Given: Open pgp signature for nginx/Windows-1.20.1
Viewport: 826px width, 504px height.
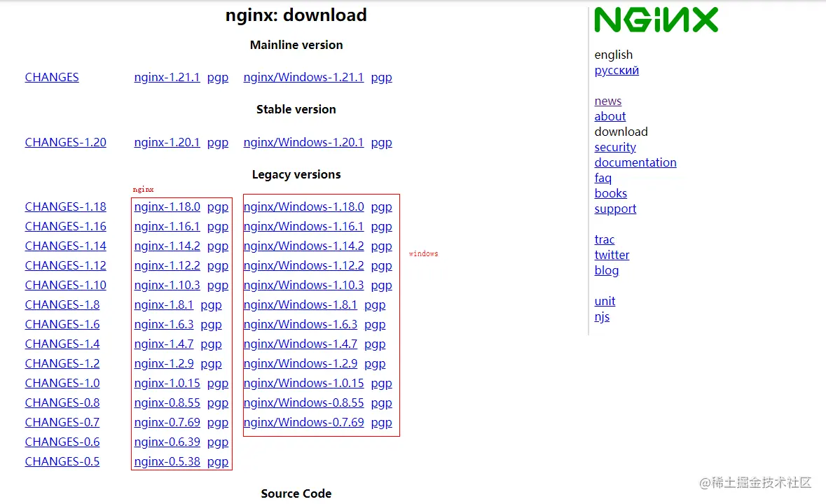Looking at the screenshot, I should 381,143.
